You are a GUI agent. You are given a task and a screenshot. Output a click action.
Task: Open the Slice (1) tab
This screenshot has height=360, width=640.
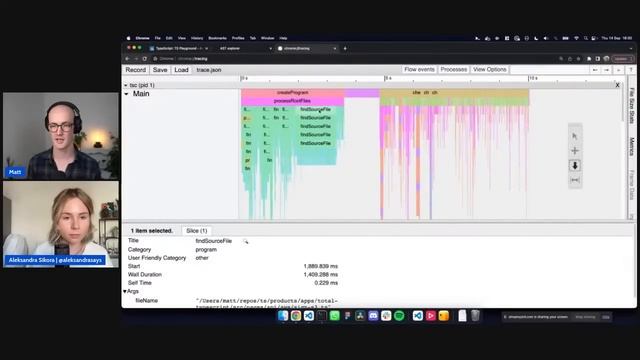click(197, 231)
